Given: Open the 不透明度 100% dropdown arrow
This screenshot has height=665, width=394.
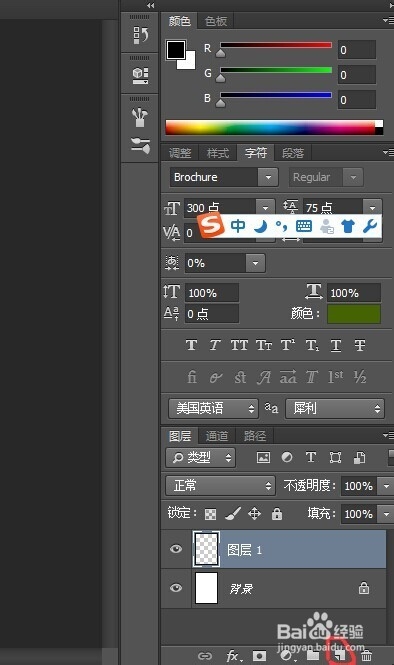Looking at the screenshot, I should 386,486.
